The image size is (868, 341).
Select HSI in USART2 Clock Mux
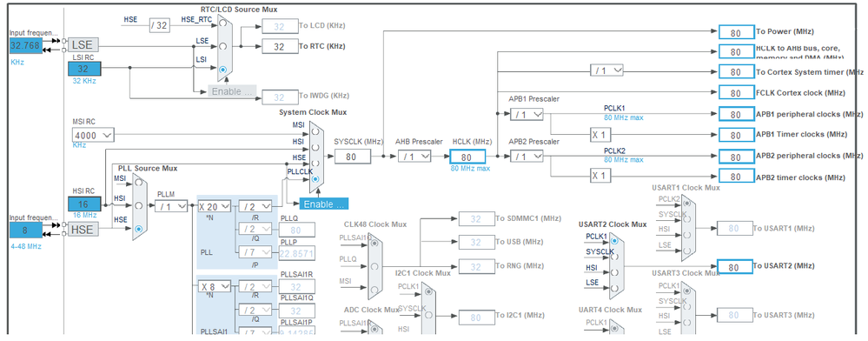tap(614, 272)
